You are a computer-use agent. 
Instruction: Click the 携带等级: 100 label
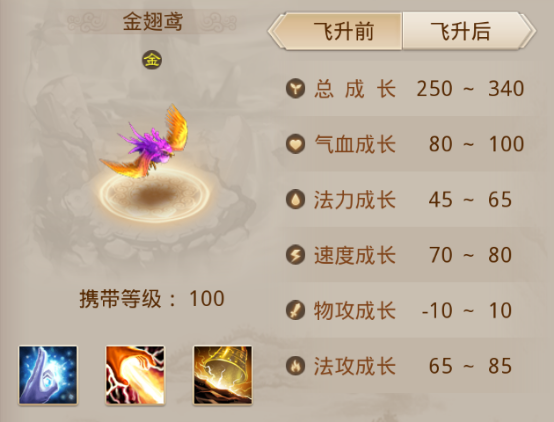tap(152, 299)
